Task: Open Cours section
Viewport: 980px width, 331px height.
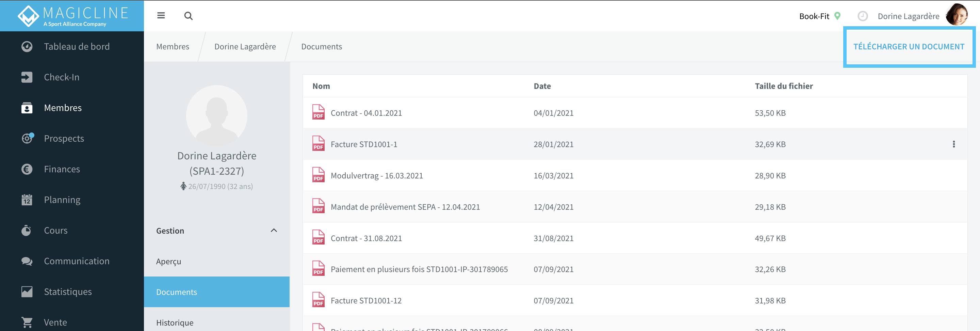Action: (56, 231)
